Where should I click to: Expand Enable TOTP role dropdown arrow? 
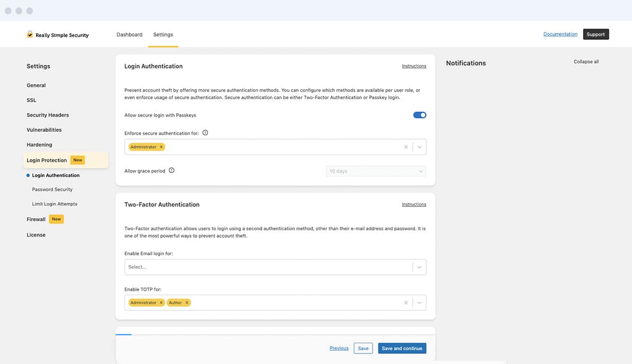tap(419, 302)
